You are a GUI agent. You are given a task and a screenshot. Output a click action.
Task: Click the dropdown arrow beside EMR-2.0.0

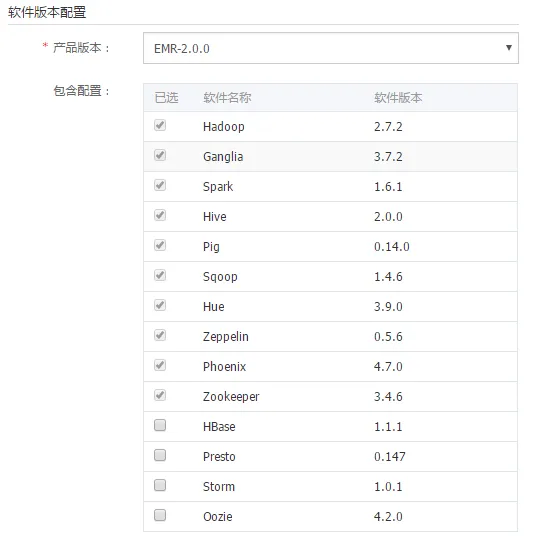pyautogui.click(x=509, y=48)
